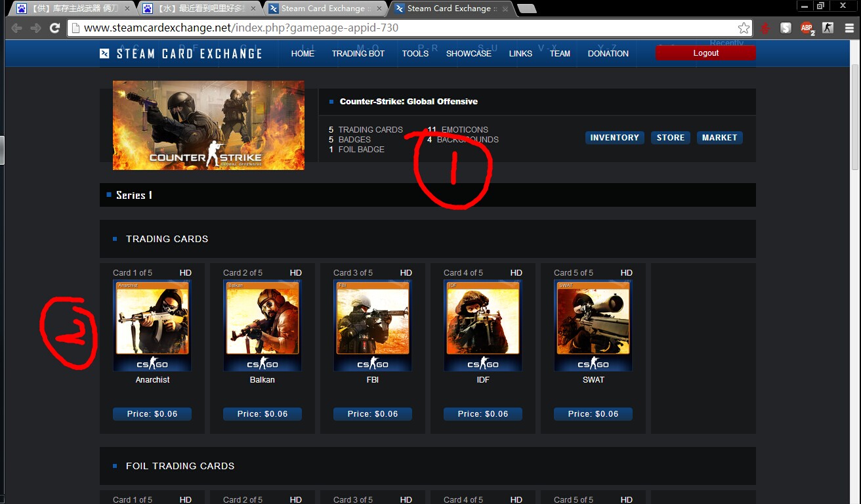Switch to the 【水】最近看到吧里好多 tab
Screen dimensions: 861x504
(199, 9)
